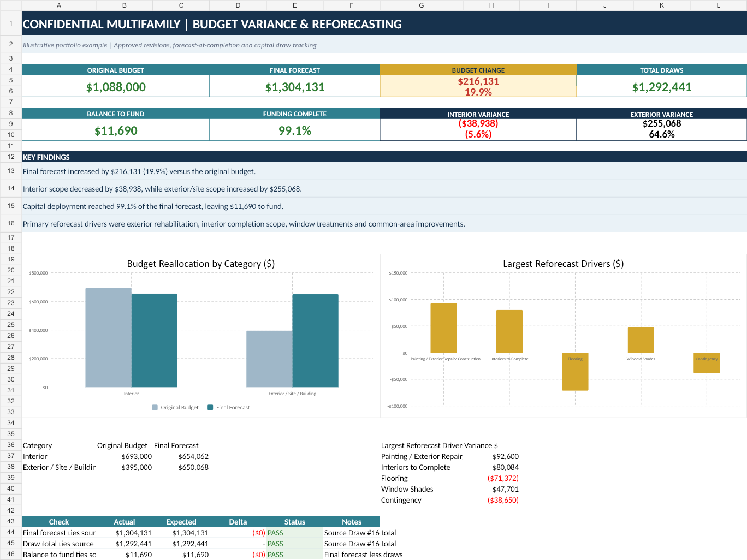Select the Exterior Original Budget gray bar
The width and height of the screenshot is (747, 560).
pyautogui.click(x=269, y=359)
